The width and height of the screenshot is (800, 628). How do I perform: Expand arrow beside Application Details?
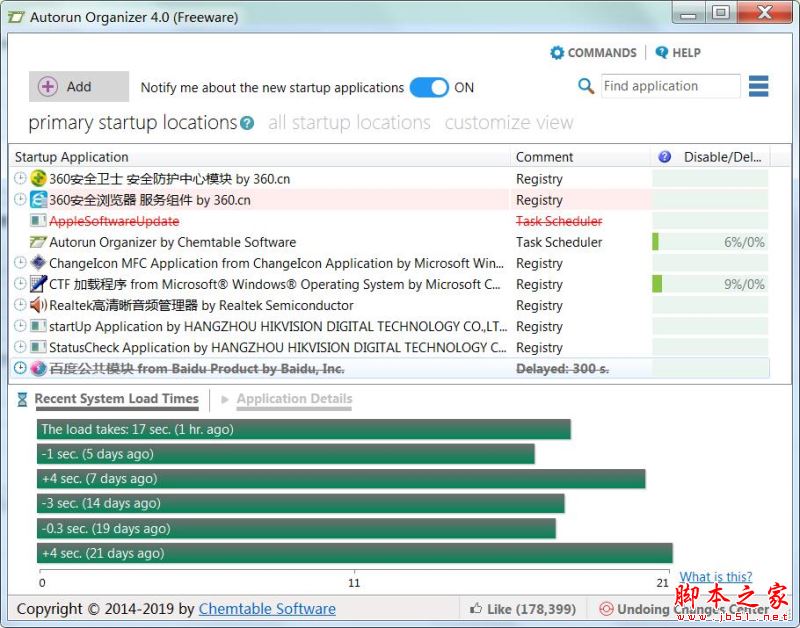(x=224, y=399)
